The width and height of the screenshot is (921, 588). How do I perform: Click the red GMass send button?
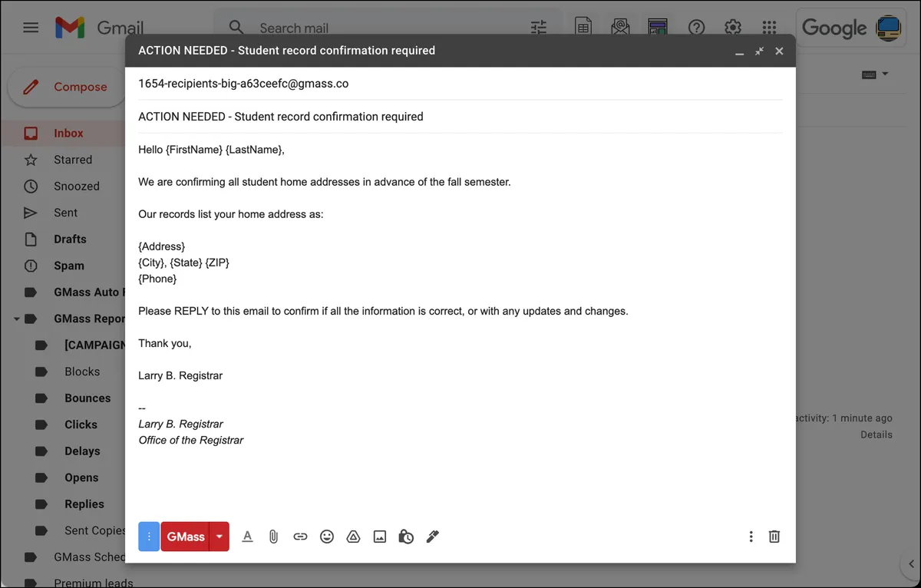pos(186,537)
